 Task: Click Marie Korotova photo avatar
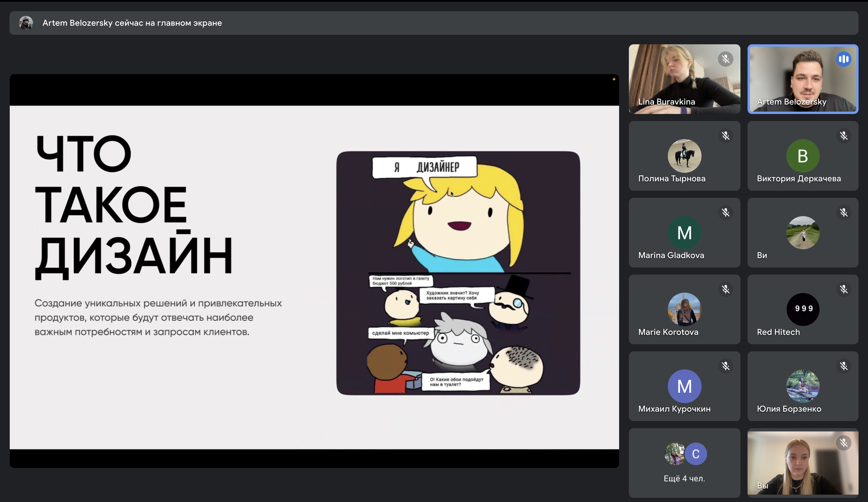tap(684, 309)
